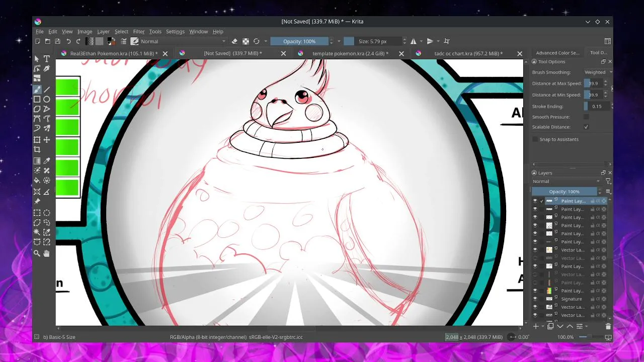Toggle horizontal mirror tool

coord(414,41)
